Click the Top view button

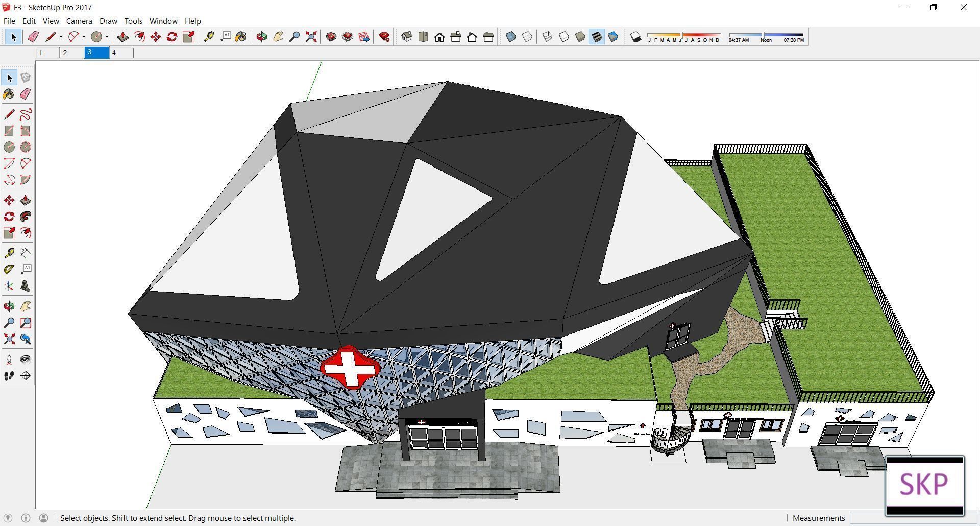(x=423, y=37)
